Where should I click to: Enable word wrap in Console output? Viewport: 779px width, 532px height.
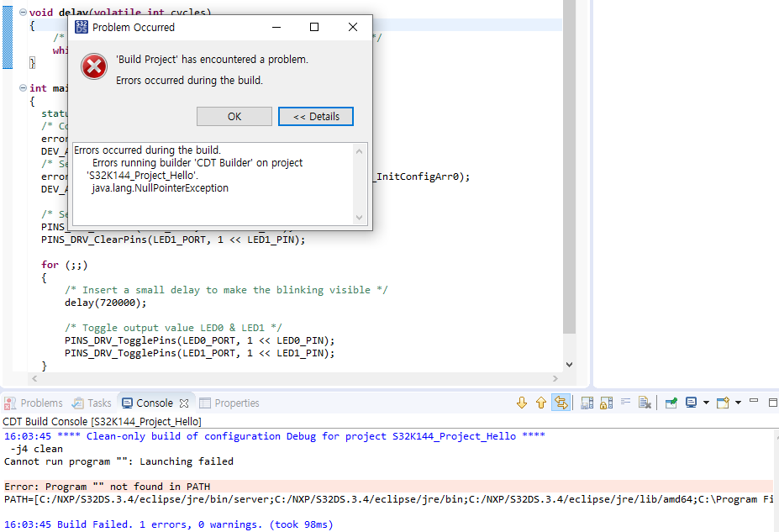(625, 403)
